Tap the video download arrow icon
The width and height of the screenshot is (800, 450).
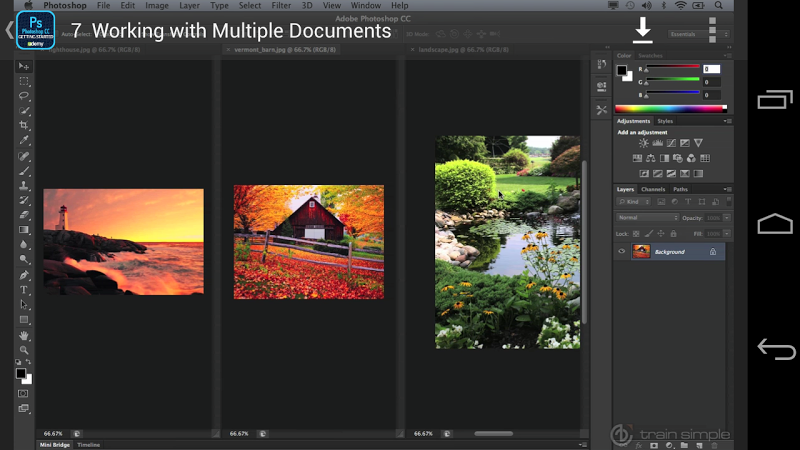(x=643, y=29)
